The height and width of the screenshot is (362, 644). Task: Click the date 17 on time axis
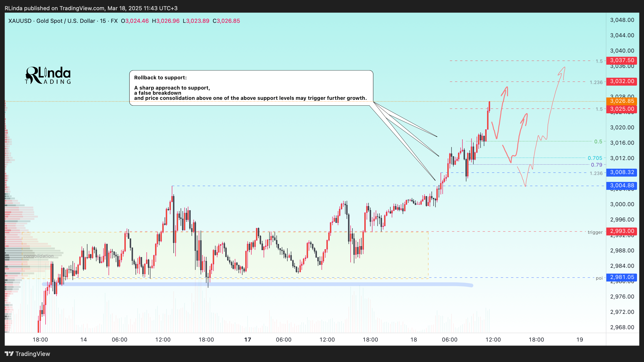[x=248, y=339]
